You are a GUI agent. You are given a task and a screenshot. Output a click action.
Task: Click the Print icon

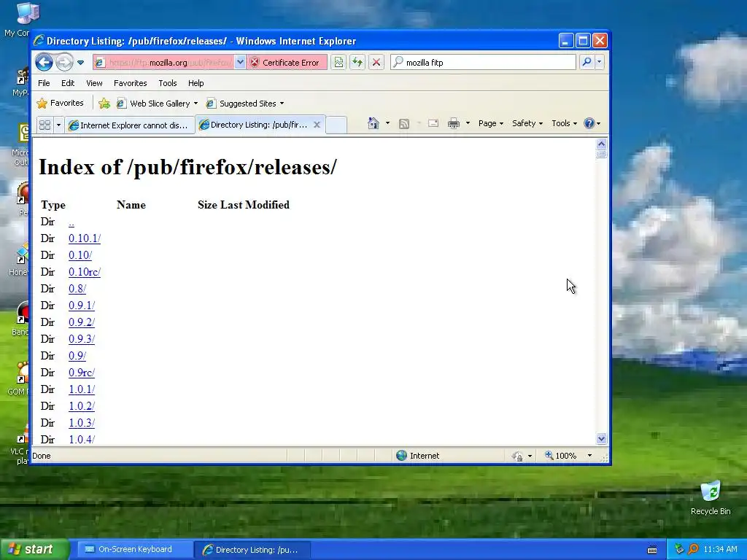coord(454,124)
